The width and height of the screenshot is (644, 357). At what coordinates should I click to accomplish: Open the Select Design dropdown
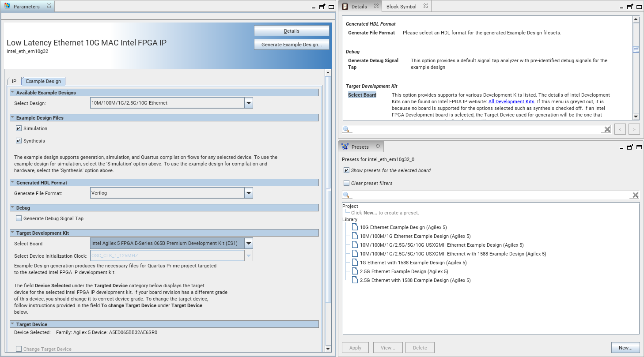coord(249,103)
